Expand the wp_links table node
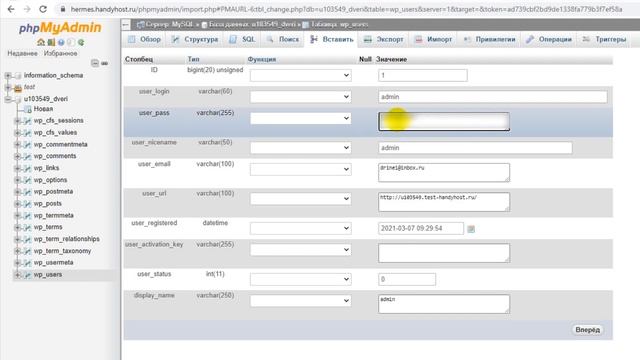The image size is (640, 360). tap(17, 168)
